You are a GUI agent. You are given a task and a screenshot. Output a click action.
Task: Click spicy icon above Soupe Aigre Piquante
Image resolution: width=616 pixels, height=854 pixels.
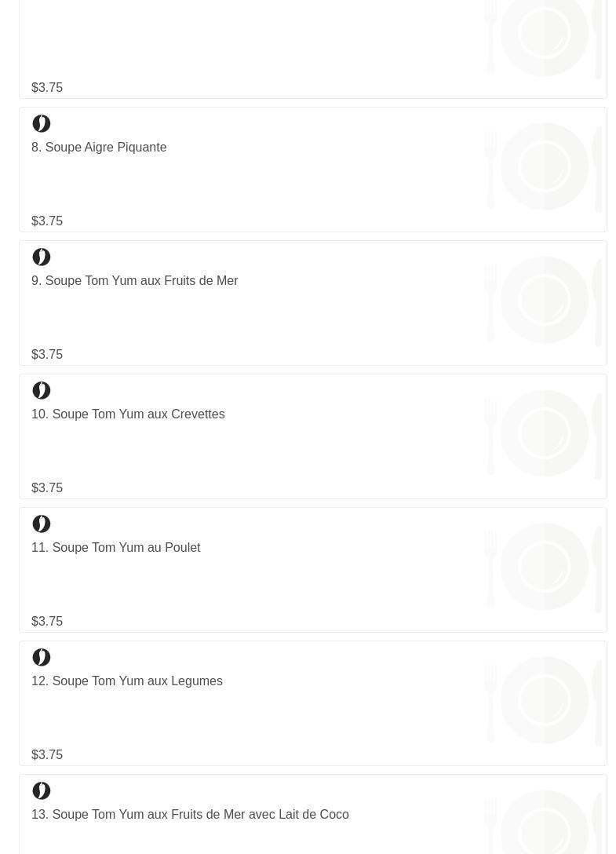[42, 124]
